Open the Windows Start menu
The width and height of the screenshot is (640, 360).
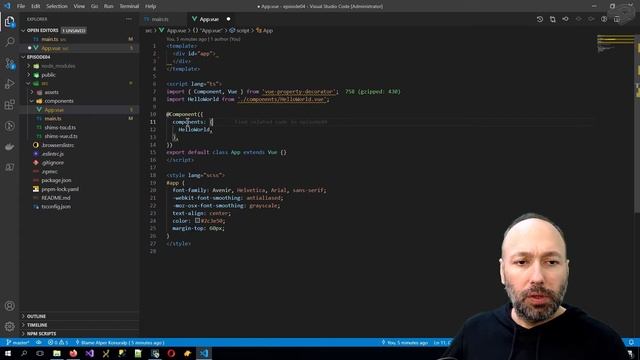[x=8, y=353]
